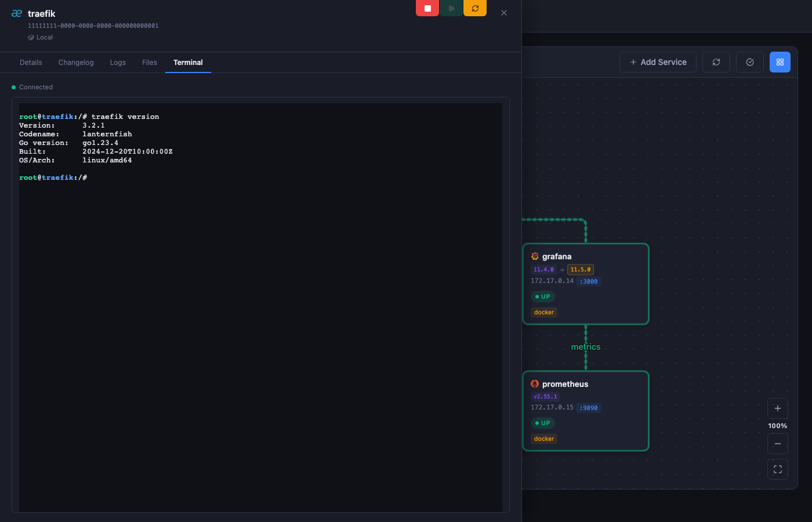
Task: Click the Add Service button
Action: pyautogui.click(x=658, y=62)
